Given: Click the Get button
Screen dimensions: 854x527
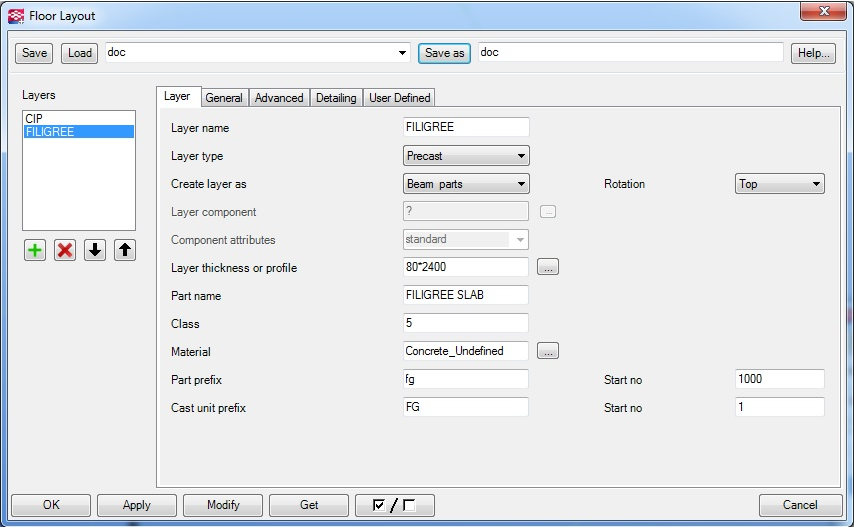Looking at the screenshot, I should tap(309, 505).
